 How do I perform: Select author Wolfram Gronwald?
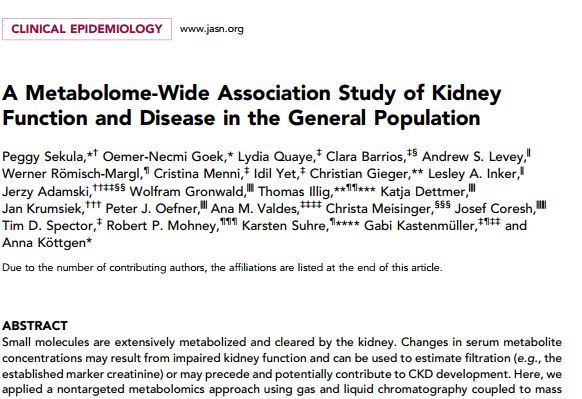(187, 192)
